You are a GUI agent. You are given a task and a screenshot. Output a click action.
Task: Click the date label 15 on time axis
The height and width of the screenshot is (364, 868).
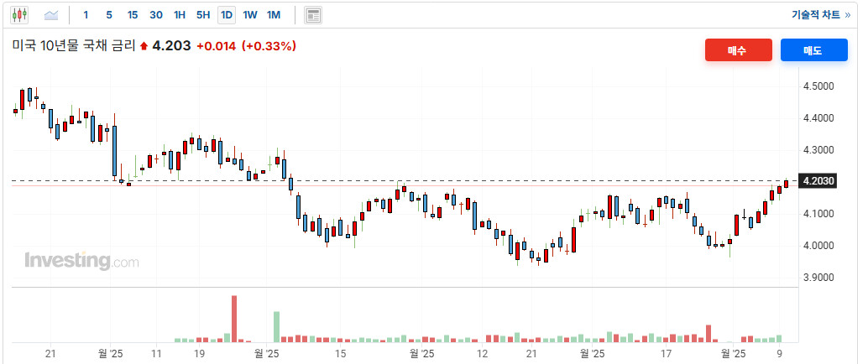click(341, 353)
